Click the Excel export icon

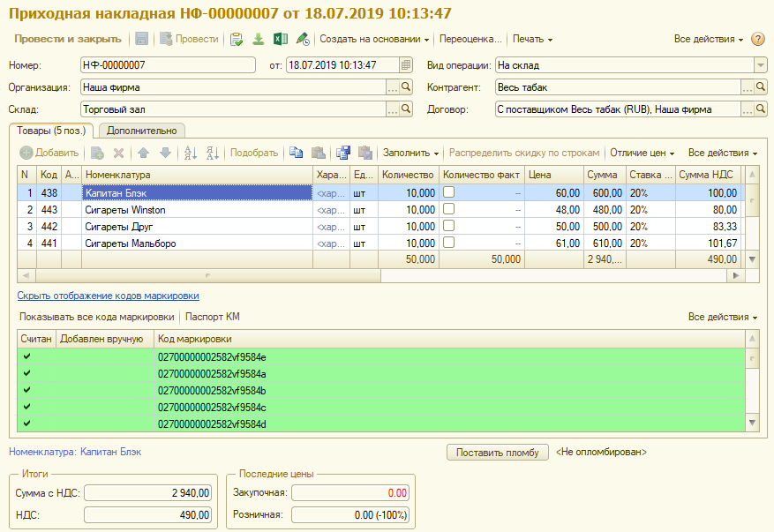point(281,39)
